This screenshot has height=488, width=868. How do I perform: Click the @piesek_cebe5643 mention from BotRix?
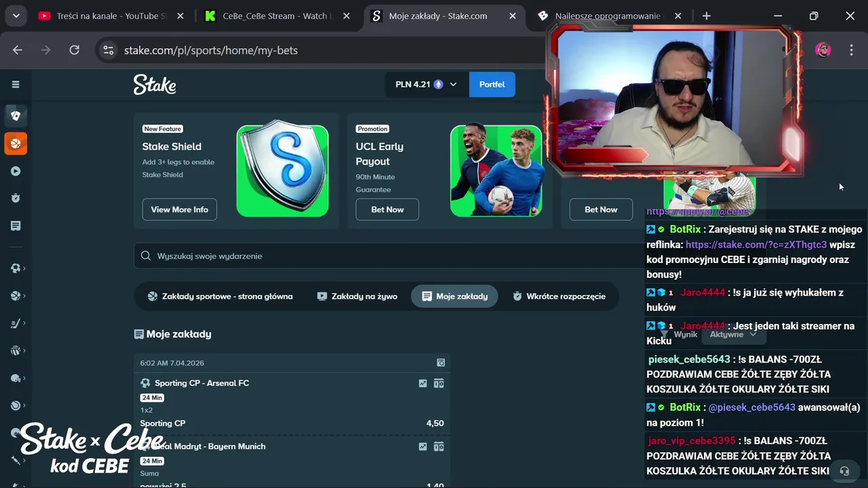[752, 407]
